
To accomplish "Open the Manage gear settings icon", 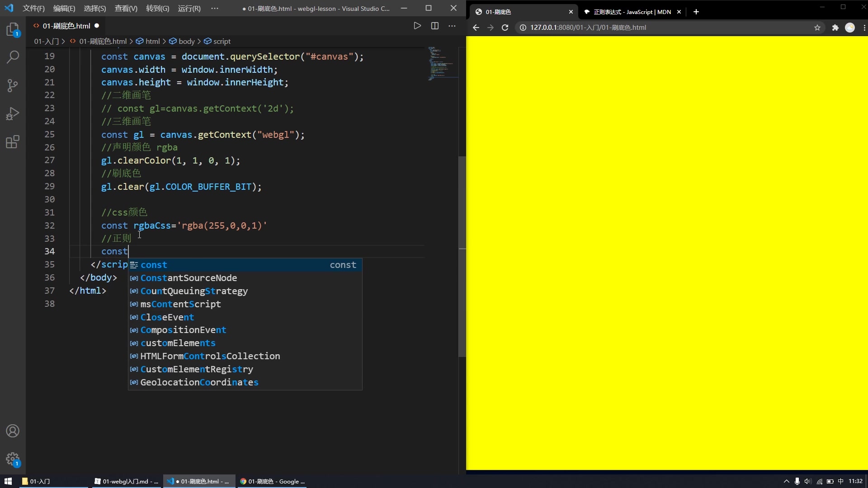I will coord(13,459).
